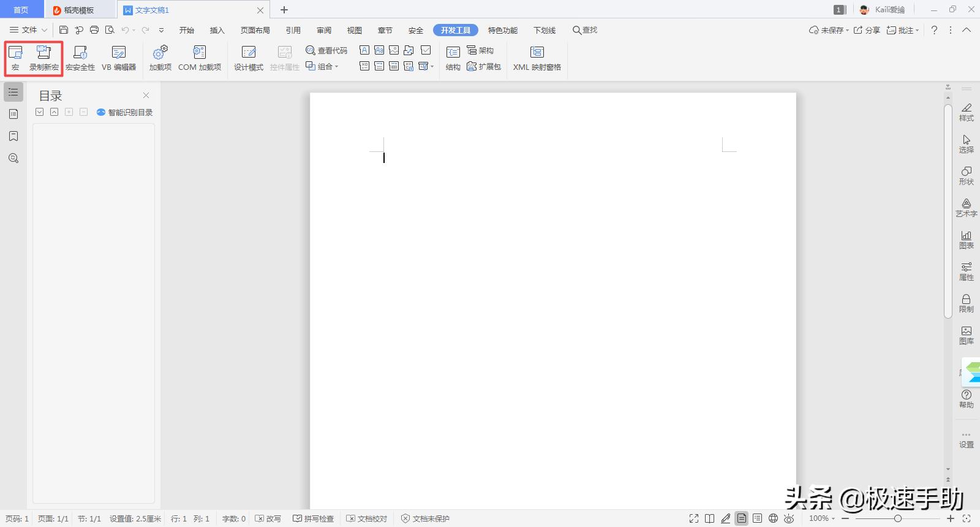Toggle 拼写检查 in the status bar
This screenshot has height=527, width=980.
(x=313, y=518)
